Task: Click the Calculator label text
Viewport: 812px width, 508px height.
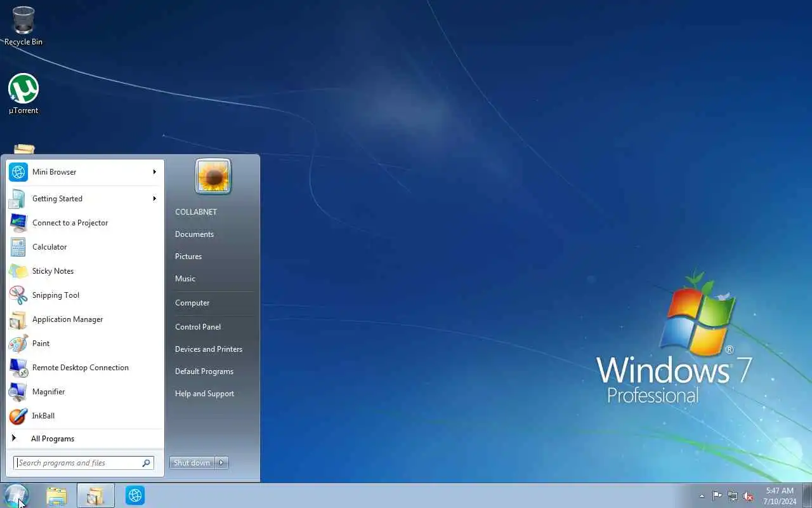Action: coord(49,247)
